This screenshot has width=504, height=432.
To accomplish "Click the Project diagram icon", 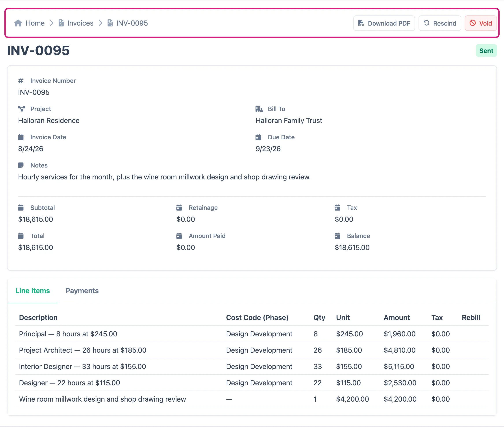I will [x=21, y=109].
